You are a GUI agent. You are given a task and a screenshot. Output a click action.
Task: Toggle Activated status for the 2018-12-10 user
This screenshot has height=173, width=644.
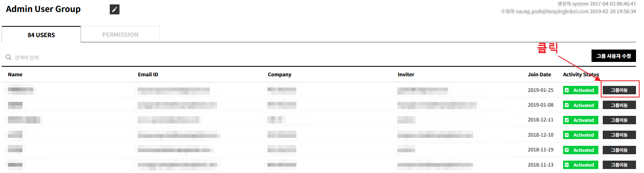[580, 135]
